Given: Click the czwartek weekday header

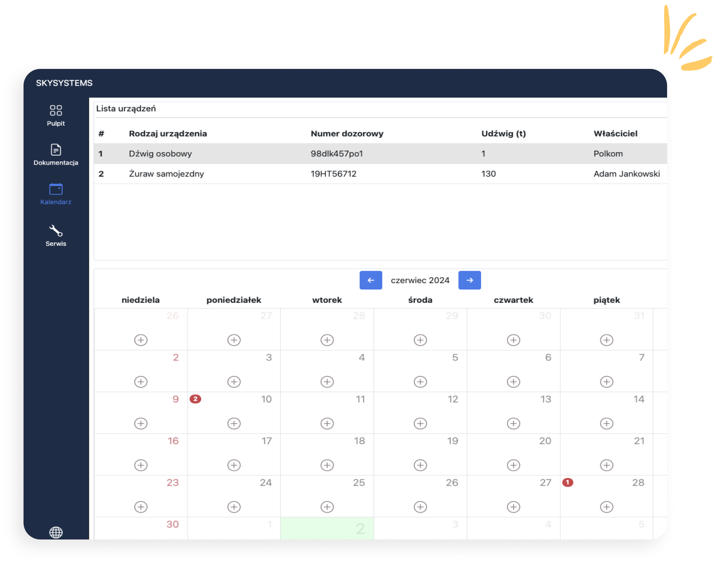Looking at the screenshot, I should 513,300.
